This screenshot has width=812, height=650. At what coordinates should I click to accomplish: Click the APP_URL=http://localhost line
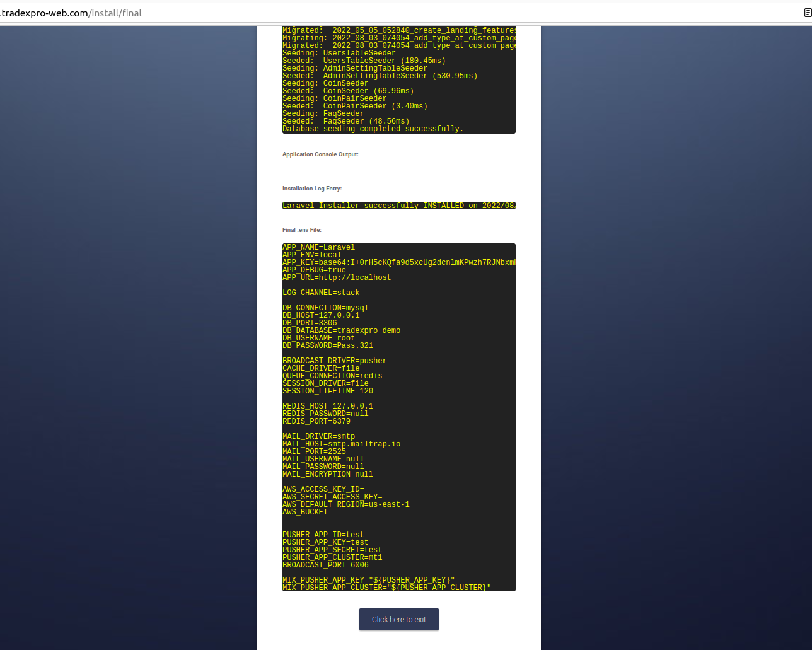tap(337, 277)
